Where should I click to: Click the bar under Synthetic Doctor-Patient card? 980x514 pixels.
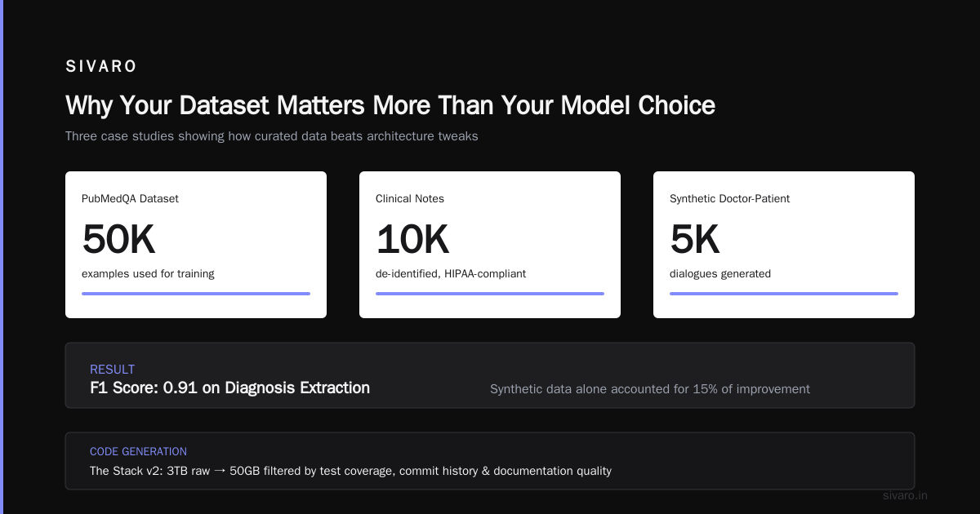784,294
